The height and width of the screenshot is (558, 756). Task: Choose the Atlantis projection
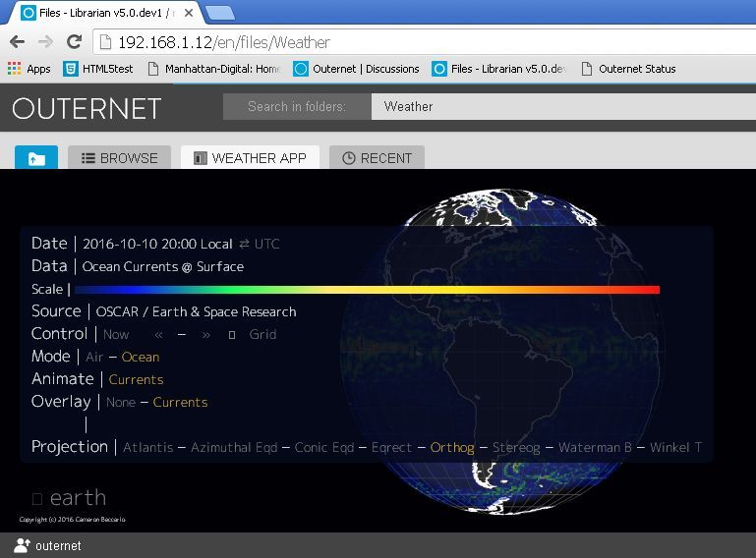coord(148,448)
